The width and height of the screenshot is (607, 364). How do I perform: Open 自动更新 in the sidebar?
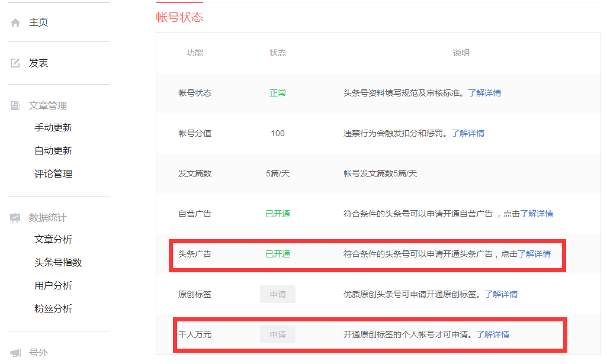[x=52, y=150]
